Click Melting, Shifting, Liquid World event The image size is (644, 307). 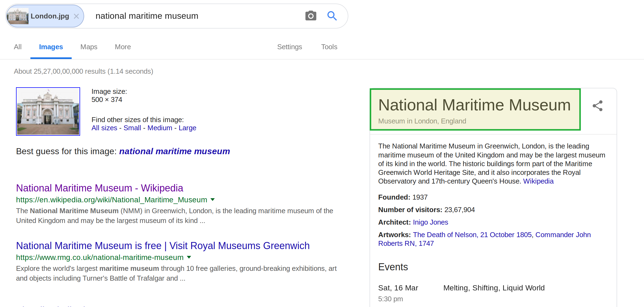tap(494, 288)
